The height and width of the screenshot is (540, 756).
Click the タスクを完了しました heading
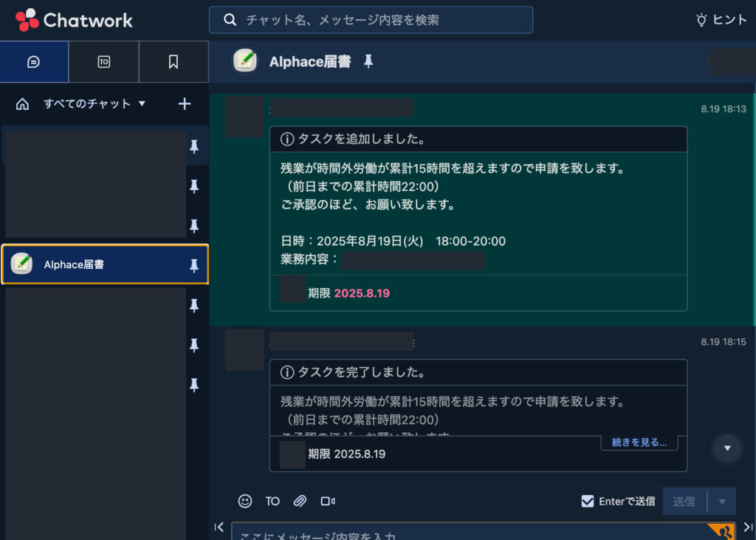(362, 372)
